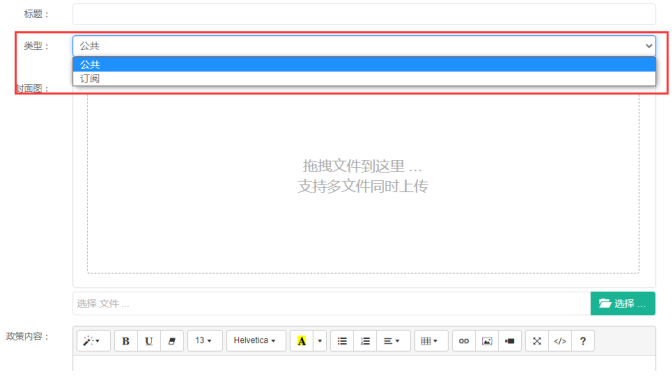672x382 pixels.
Task: Open the magic wand style dropdown
Action: coord(93,341)
